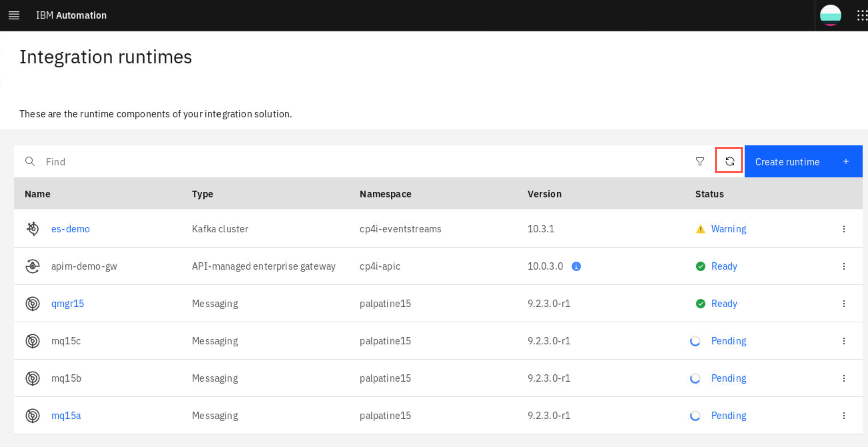Refresh the runtimes table

click(x=730, y=162)
